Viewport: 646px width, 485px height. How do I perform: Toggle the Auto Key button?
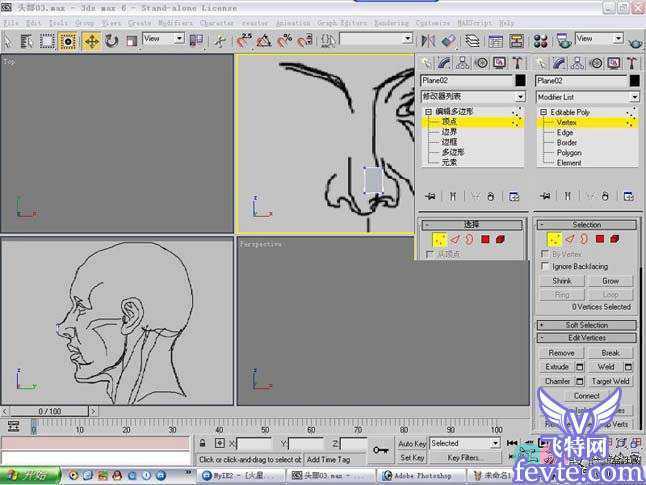[412, 444]
